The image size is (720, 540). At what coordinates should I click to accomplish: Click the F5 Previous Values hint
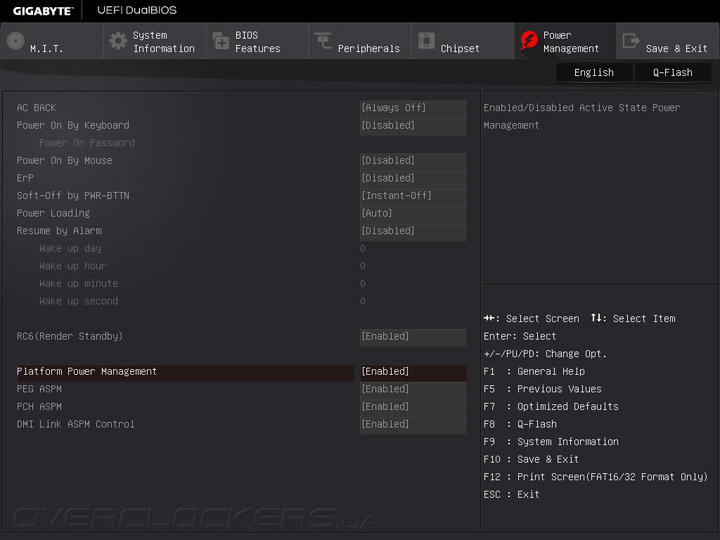pos(542,389)
